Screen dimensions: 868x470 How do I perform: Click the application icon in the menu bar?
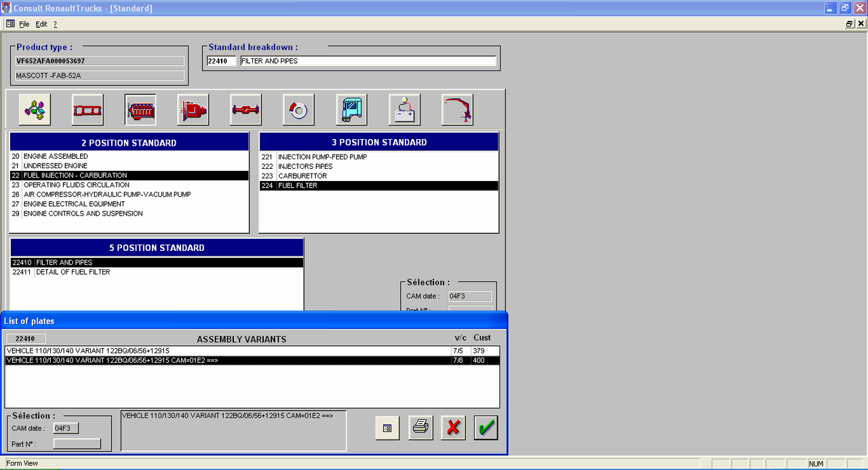click(10, 24)
